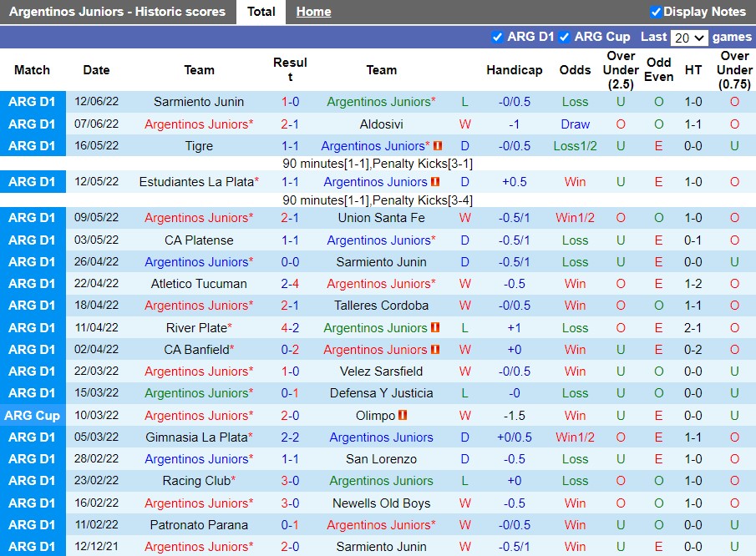Open CA Platense team link
This screenshot has height=556, width=756.
click(199, 240)
